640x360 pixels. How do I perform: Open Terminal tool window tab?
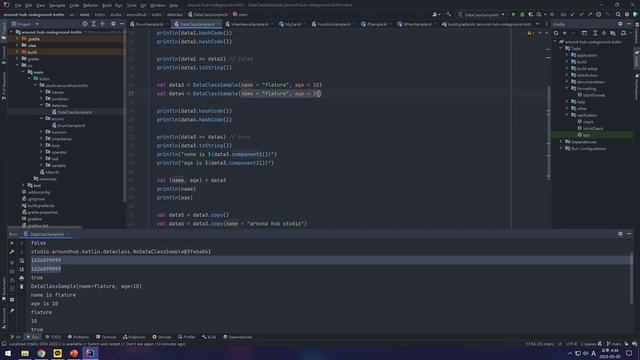coord(106,337)
